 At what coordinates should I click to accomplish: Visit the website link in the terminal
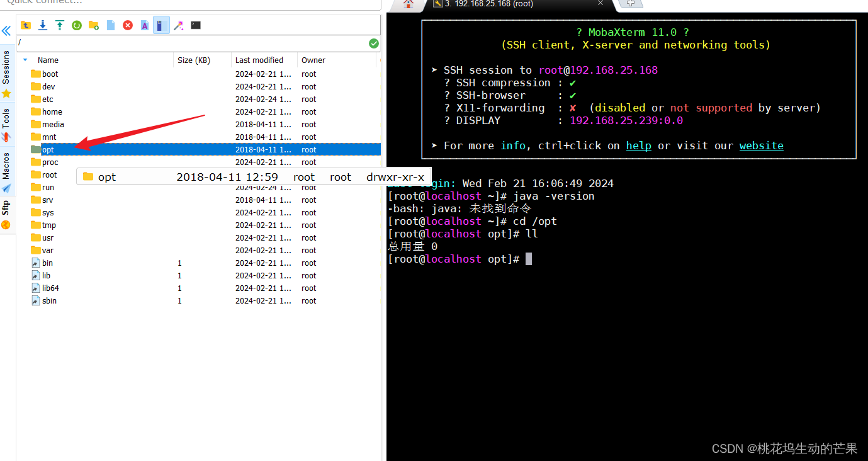click(x=761, y=145)
